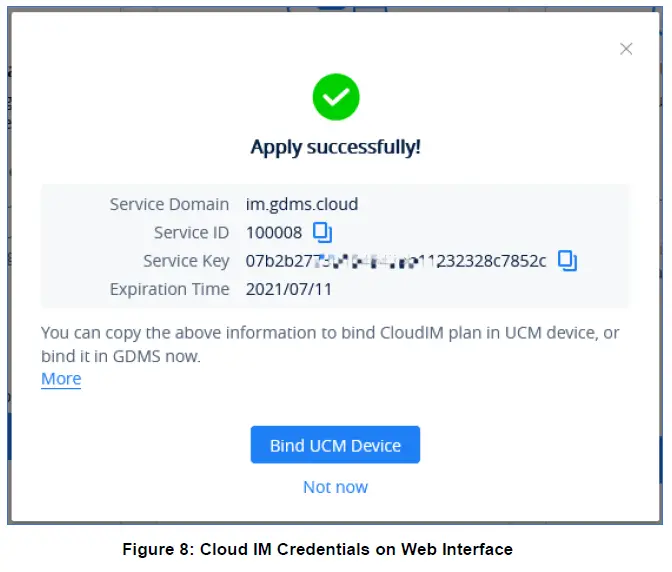Copy the Service ID value
The height and width of the screenshot is (572, 672).
(322, 232)
